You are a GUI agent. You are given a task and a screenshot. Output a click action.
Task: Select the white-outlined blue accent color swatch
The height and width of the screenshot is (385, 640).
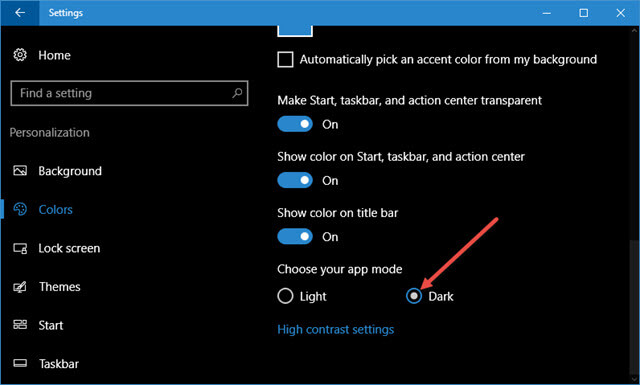coord(295,31)
